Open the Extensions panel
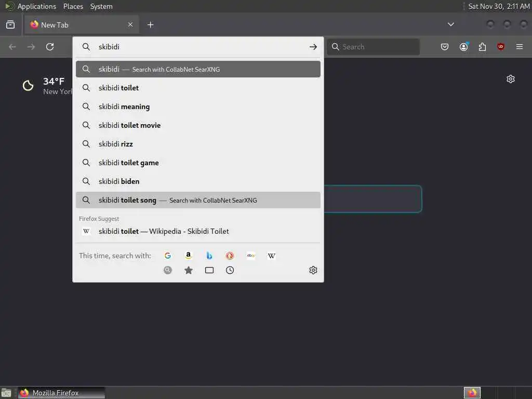 [482, 47]
